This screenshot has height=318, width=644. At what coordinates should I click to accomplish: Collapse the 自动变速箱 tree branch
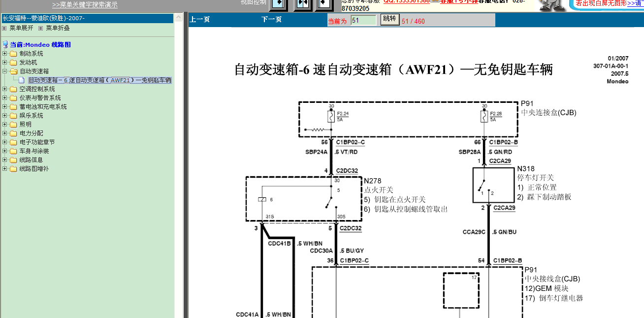pyautogui.click(x=4, y=71)
